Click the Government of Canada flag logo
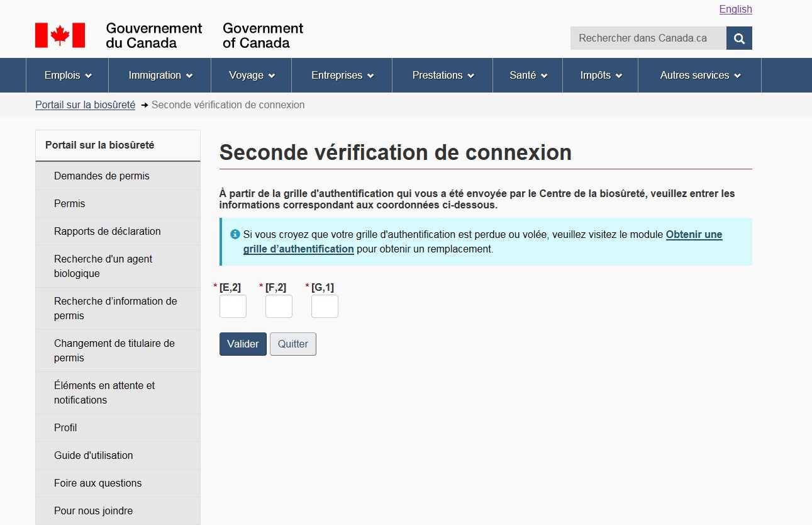Image resolution: width=812 pixels, height=525 pixels. [x=60, y=35]
